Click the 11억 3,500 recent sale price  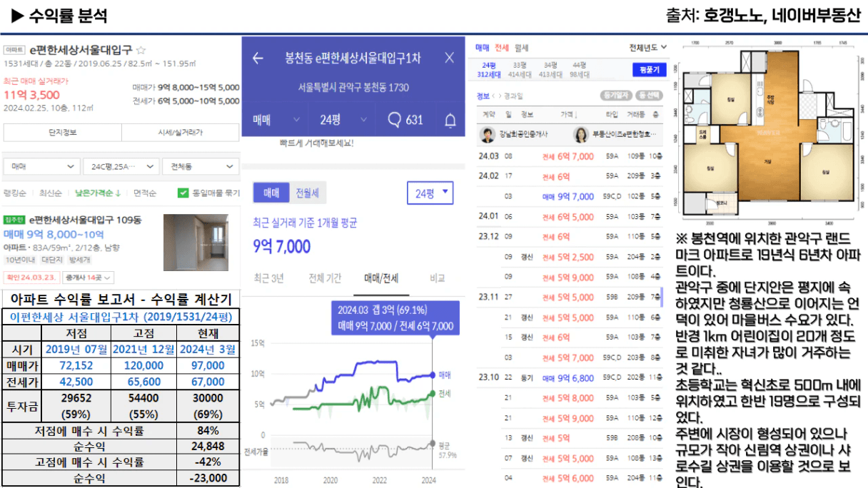(31, 95)
